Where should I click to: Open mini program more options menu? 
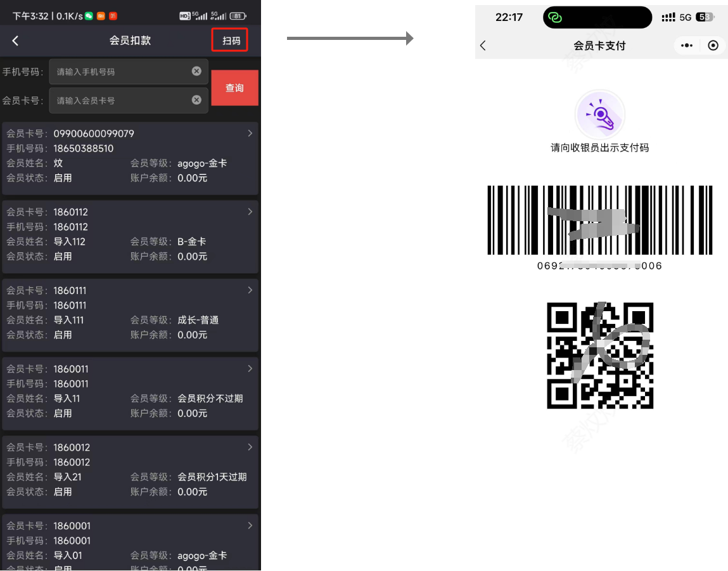click(x=687, y=46)
